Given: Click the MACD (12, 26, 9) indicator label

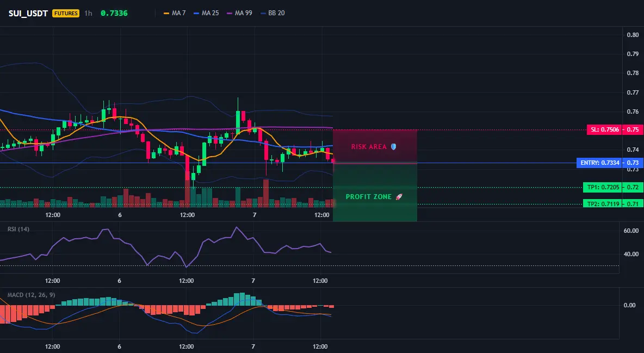Looking at the screenshot, I should click(x=31, y=295).
